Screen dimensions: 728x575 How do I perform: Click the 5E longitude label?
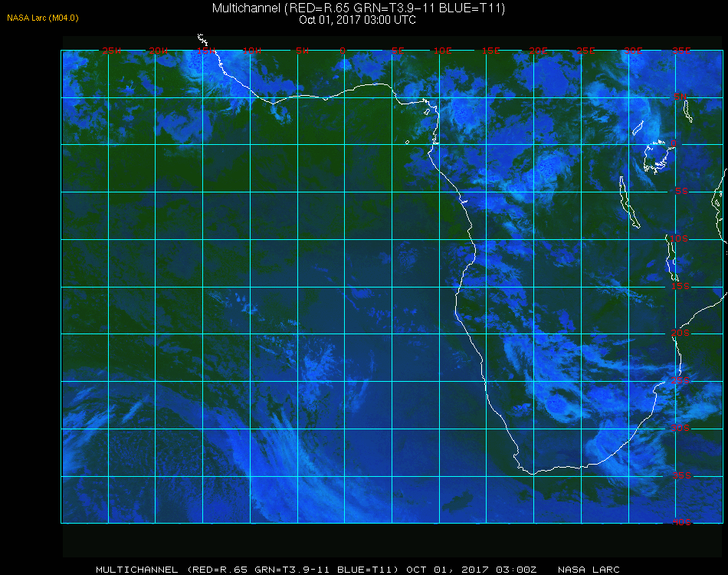(398, 51)
